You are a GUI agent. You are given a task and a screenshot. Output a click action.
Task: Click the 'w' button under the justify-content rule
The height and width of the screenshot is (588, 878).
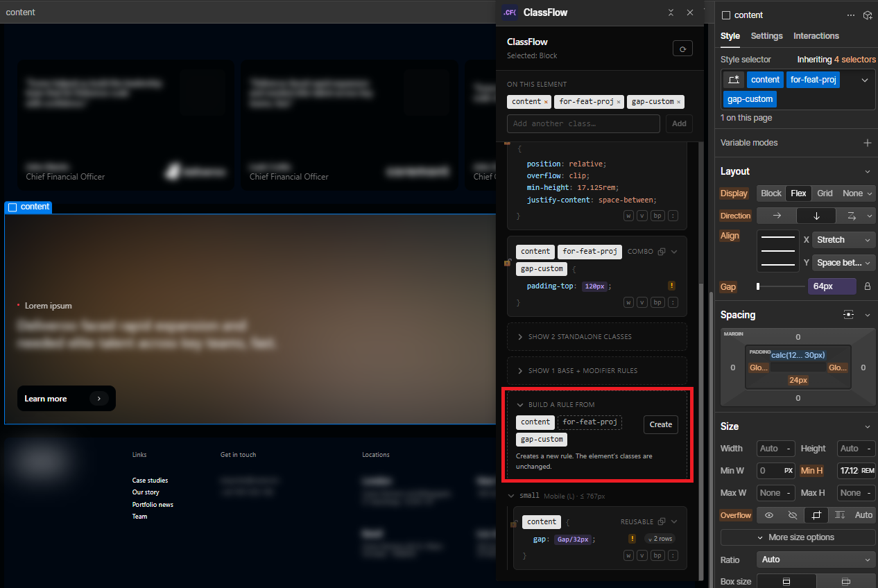(x=628, y=216)
